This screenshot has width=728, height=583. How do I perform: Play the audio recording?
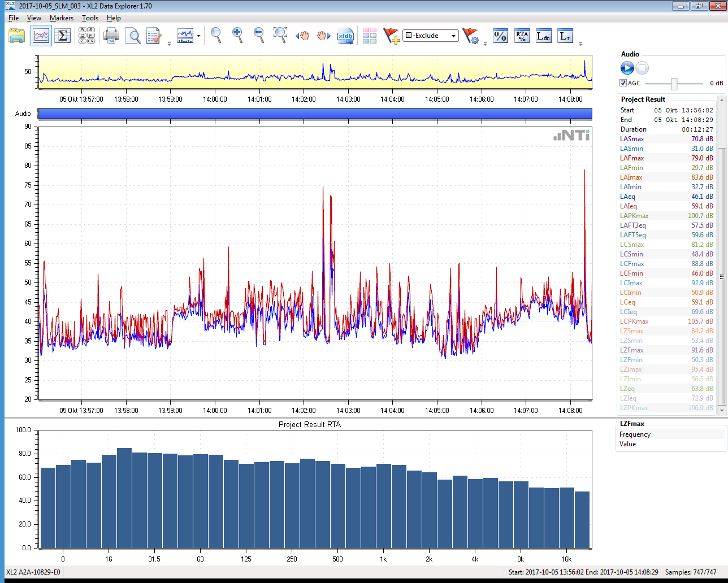coord(627,68)
